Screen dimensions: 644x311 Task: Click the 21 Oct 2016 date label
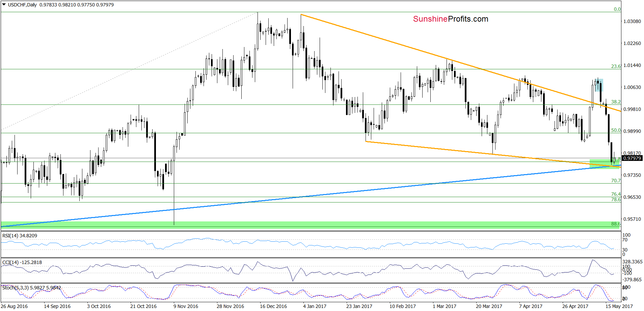pyautogui.click(x=143, y=306)
